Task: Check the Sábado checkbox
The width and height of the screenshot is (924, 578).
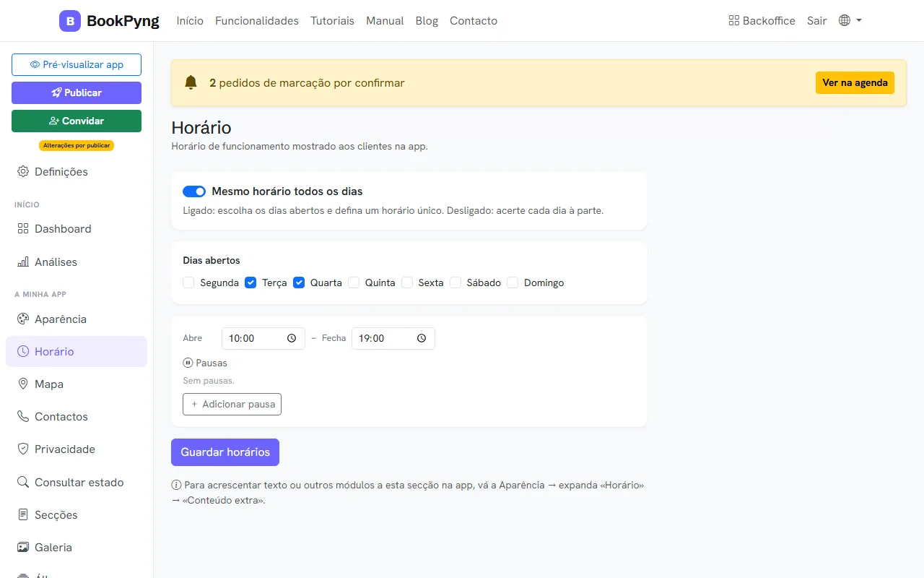Action: 456,282
